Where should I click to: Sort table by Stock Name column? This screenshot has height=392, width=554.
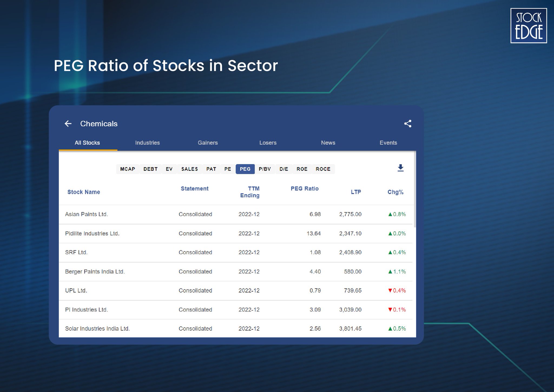(83, 192)
